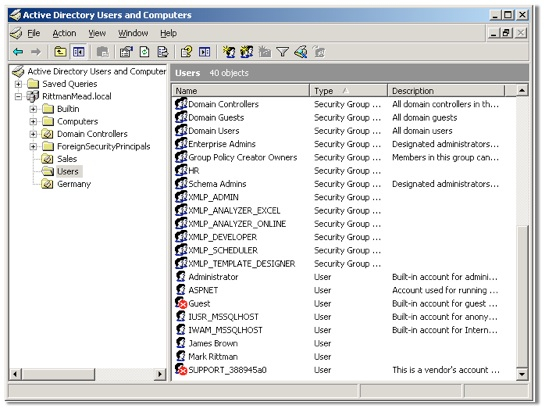This screenshot has height=410, width=548.
Task: Restore the inner MMC child window
Action: pyautogui.click(x=506, y=33)
